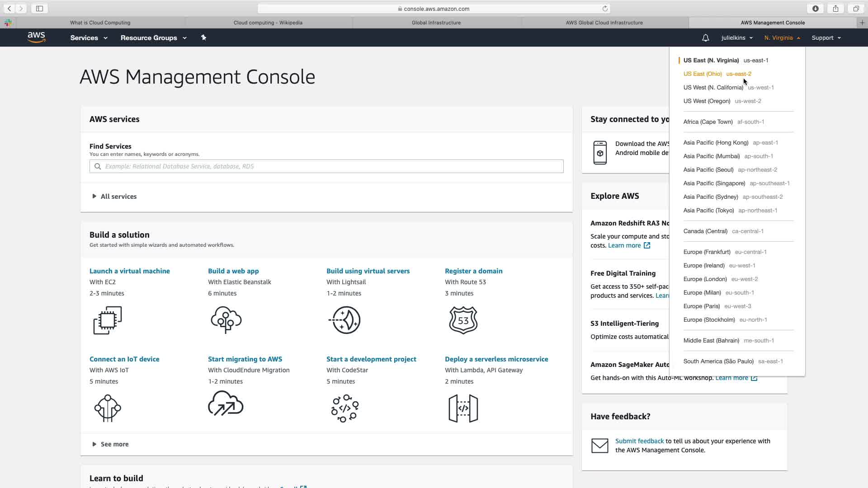Screen dimensions: 868x488
Task: Click the Safari sidebar toggle button
Action: pos(39,9)
